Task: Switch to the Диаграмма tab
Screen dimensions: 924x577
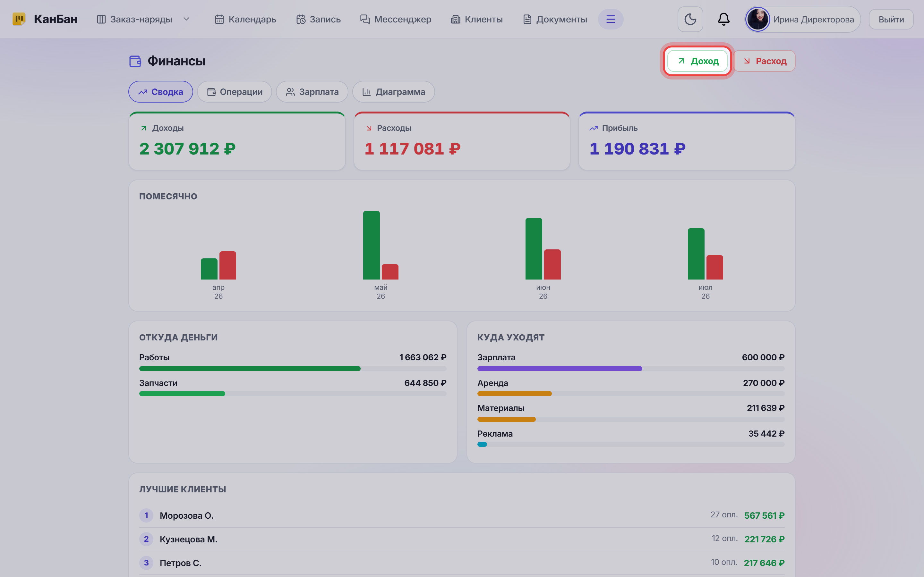Action: point(393,92)
